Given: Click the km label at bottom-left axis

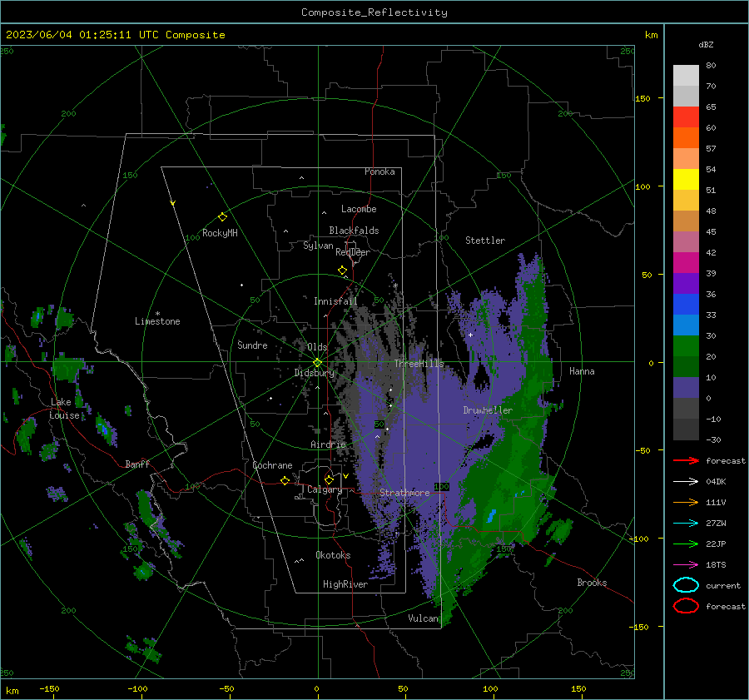Looking at the screenshot, I should [x=12, y=691].
